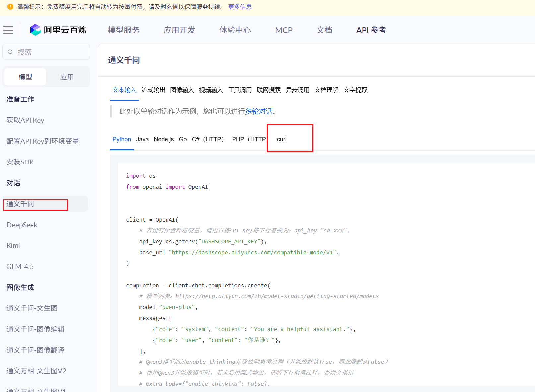This screenshot has width=535, height=392.
Task: Switch to the 联网搜索 tab
Action: [x=269, y=90]
